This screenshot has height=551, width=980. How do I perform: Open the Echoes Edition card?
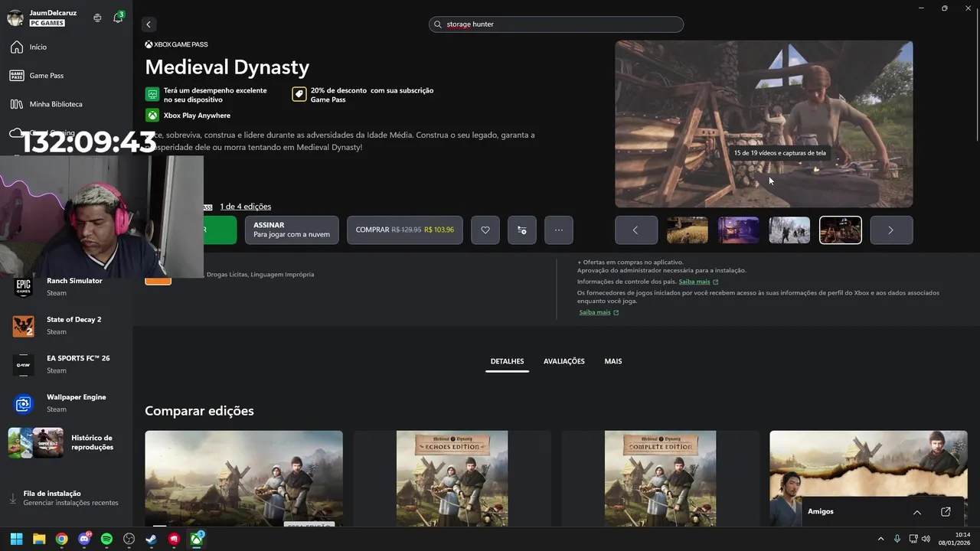(452, 478)
